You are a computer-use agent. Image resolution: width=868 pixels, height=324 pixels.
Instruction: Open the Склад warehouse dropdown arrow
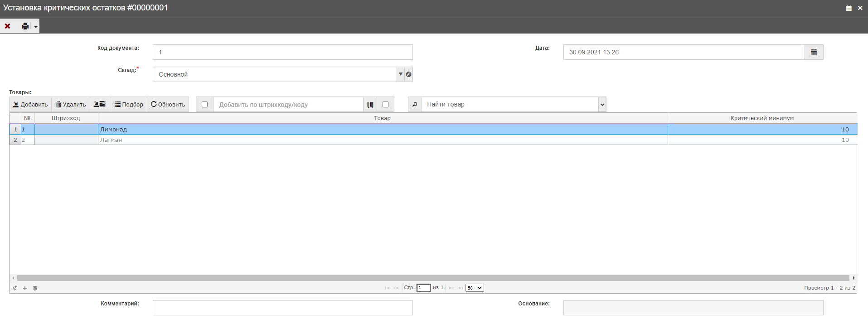point(401,74)
